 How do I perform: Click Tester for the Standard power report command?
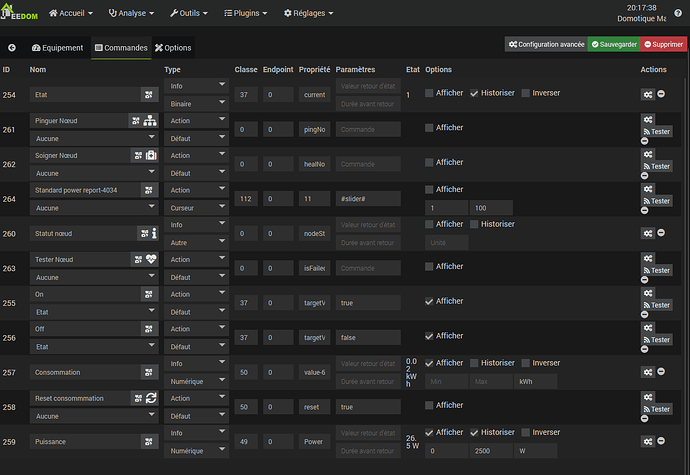(x=657, y=201)
